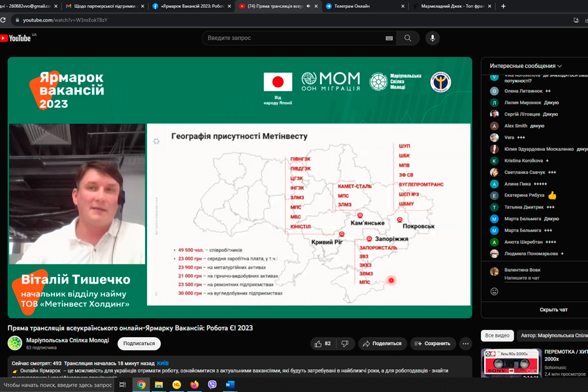Expand the 'Интересные сообщения' chat filter dropdown
This screenshot has height=392, width=588.
[x=526, y=66]
